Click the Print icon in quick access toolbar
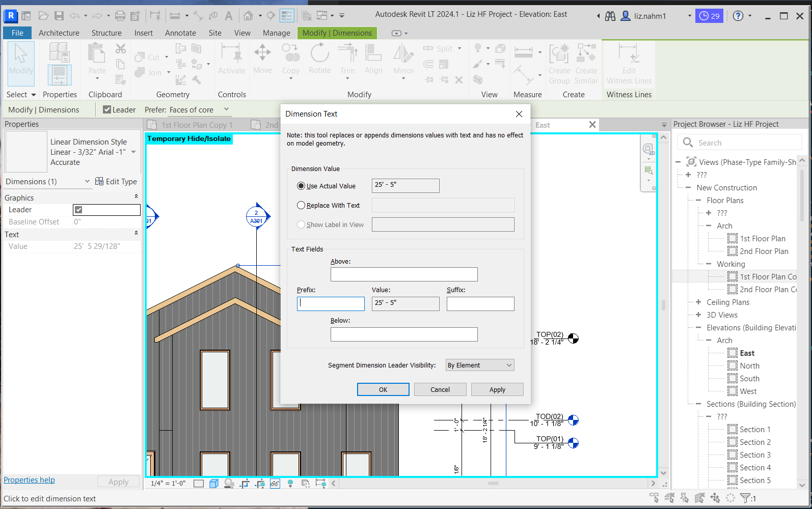The height and width of the screenshot is (509, 812). pyautogui.click(x=120, y=16)
